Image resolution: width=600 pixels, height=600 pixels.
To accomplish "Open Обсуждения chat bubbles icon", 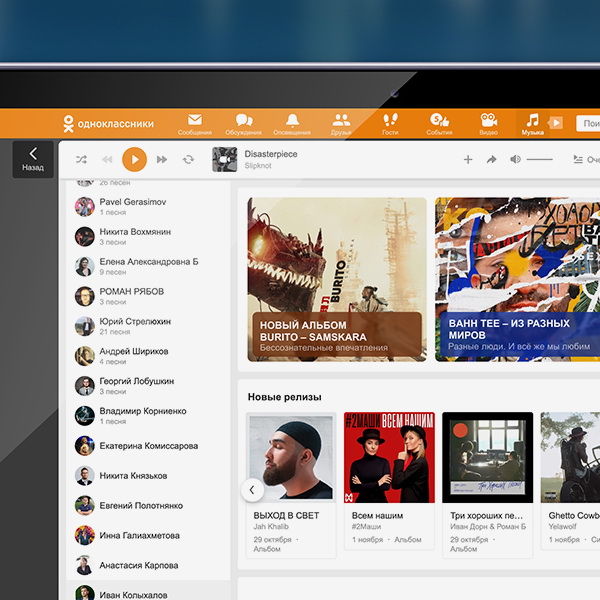I will pos(244,120).
